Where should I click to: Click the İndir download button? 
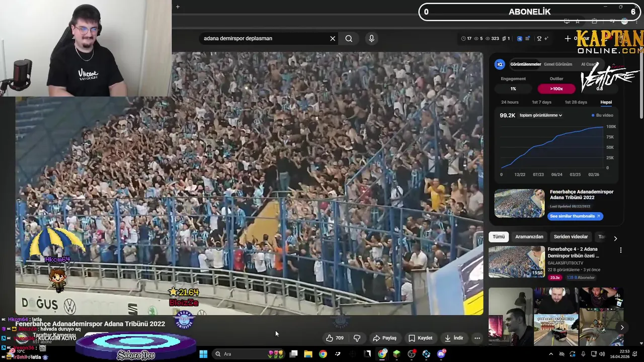click(454, 338)
